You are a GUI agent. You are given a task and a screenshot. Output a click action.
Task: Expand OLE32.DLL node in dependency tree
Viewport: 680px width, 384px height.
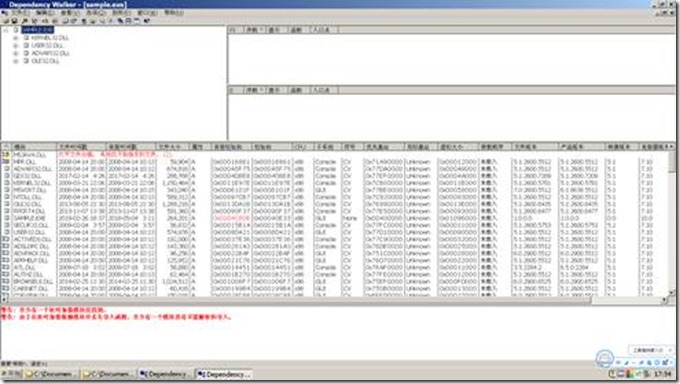click(x=16, y=61)
